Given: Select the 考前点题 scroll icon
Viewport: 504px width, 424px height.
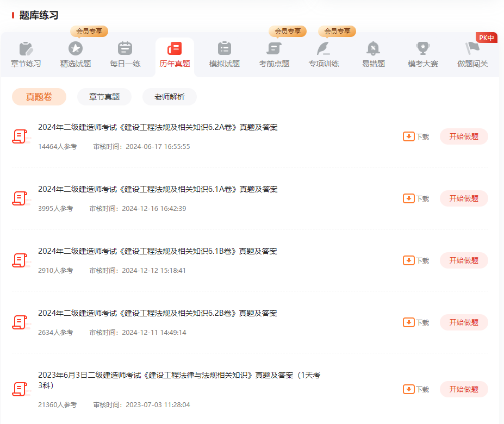Looking at the screenshot, I should 274,48.
